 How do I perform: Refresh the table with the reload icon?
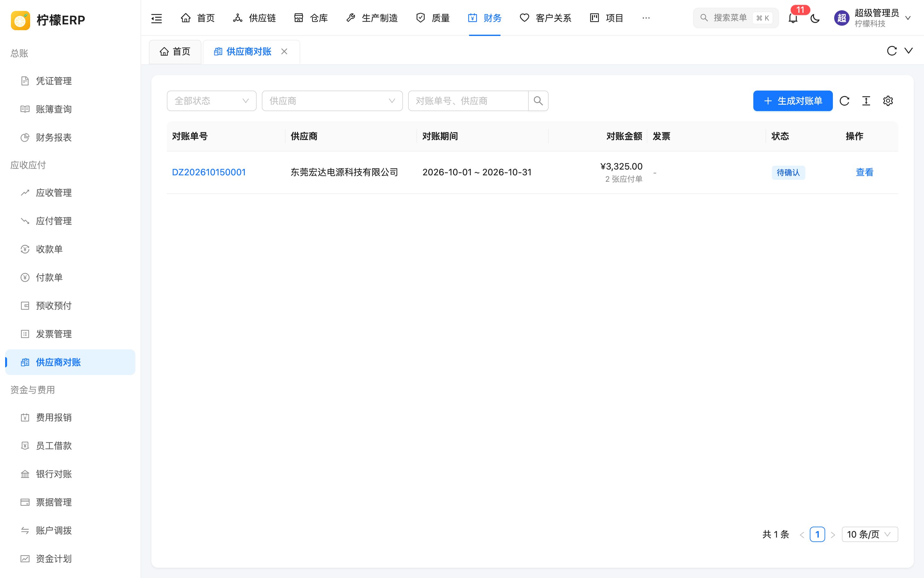click(x=844, y=101)
